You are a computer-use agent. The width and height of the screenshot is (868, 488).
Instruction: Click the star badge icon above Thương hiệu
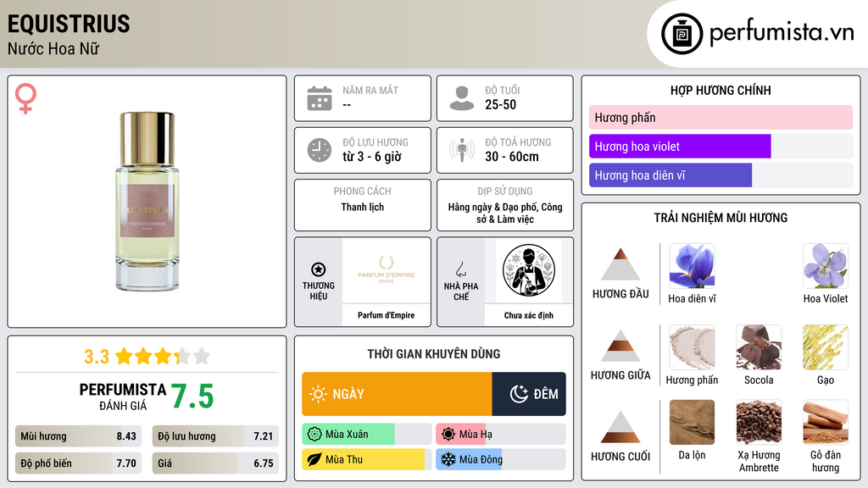point(319,269)
